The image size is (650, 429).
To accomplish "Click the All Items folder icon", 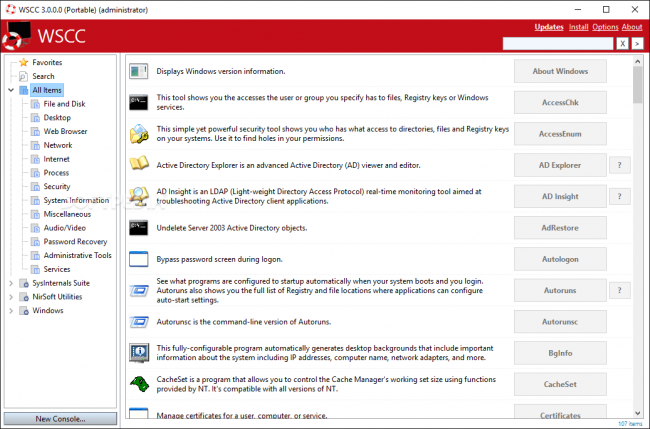I will point(24,90).
